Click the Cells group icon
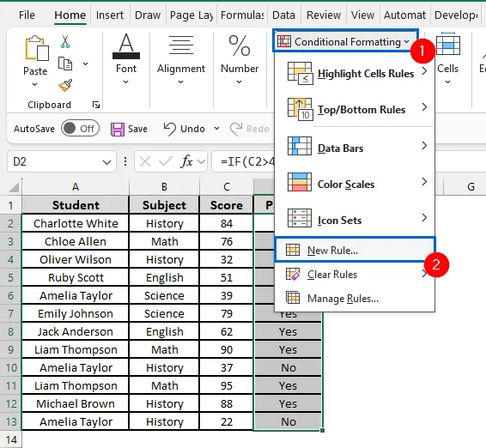The width and height of the screenshot is (486, 448). (448, 44)
